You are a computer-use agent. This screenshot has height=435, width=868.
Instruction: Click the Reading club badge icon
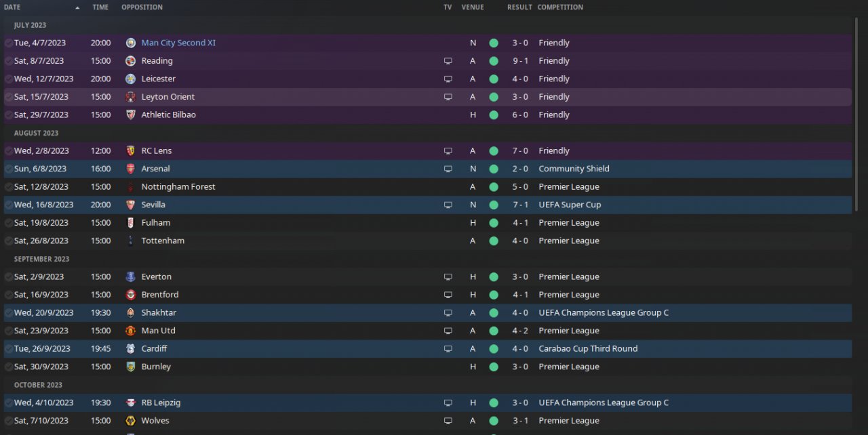tap(131, 61)
